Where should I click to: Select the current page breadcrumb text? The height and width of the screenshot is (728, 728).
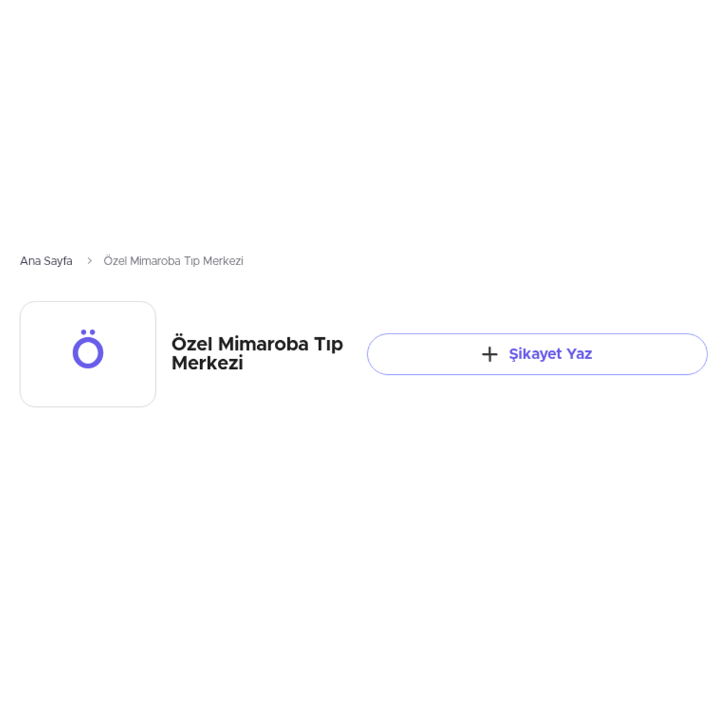[174, 261]
